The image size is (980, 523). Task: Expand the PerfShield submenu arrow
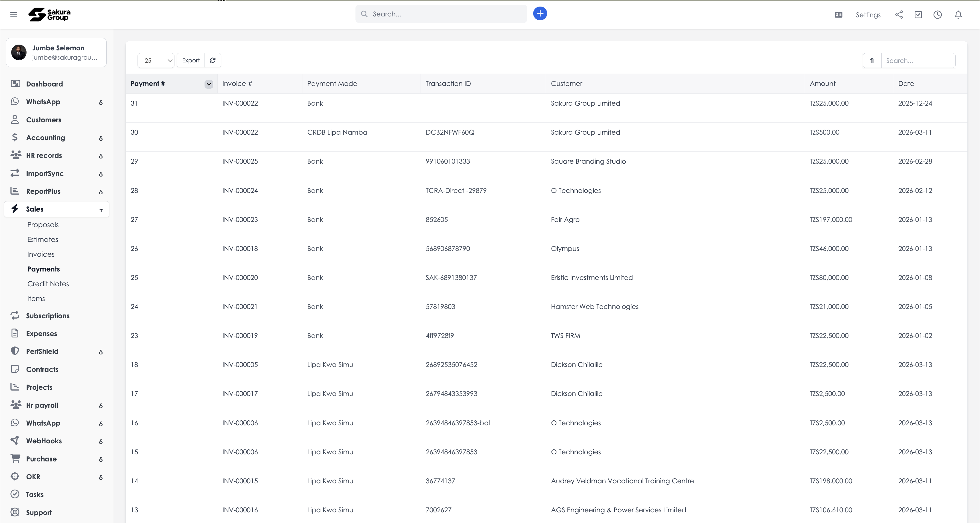pos(101,352)
